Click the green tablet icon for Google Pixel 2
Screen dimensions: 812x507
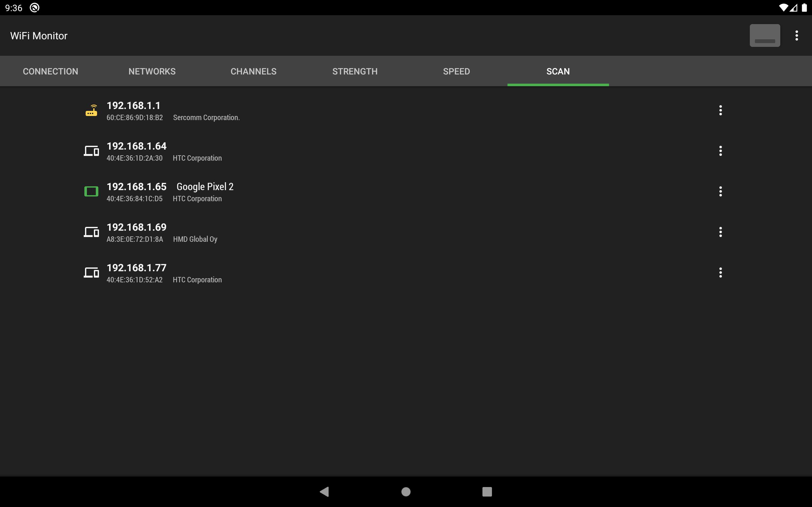click(91, 191)
